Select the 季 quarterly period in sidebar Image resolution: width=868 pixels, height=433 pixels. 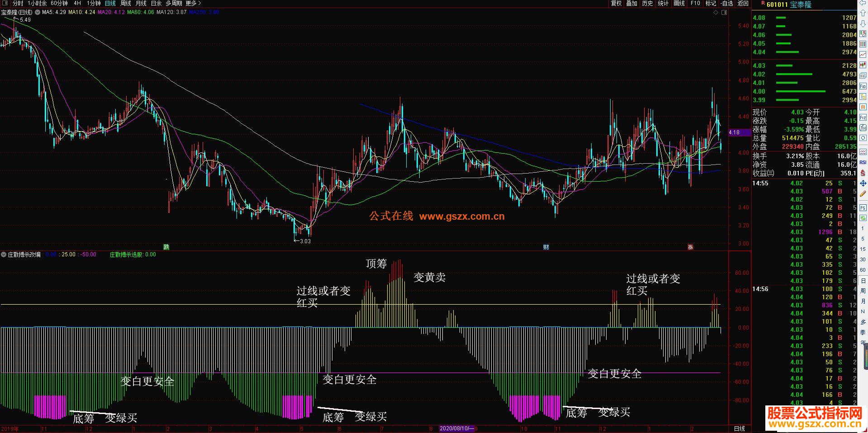click(x=863, y=333)
